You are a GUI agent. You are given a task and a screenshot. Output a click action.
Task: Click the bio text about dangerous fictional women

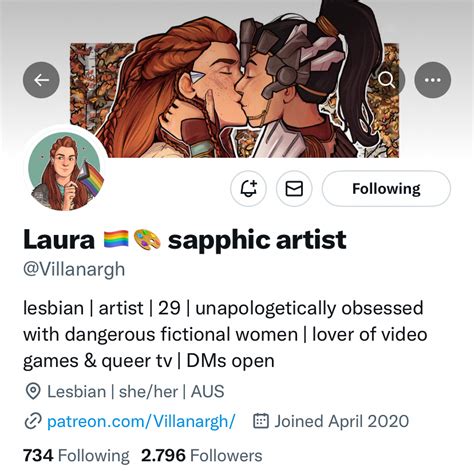click(x=225, y=334)
